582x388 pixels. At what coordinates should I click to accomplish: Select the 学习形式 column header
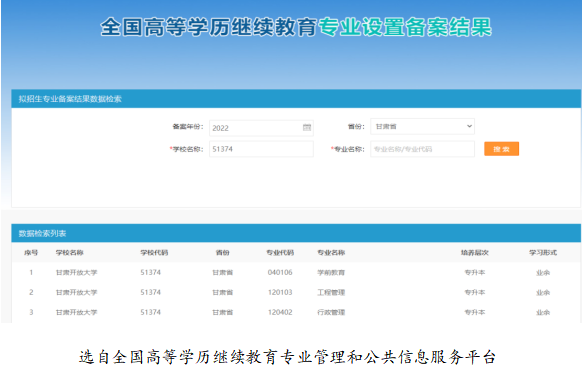[x=543, y=252]
